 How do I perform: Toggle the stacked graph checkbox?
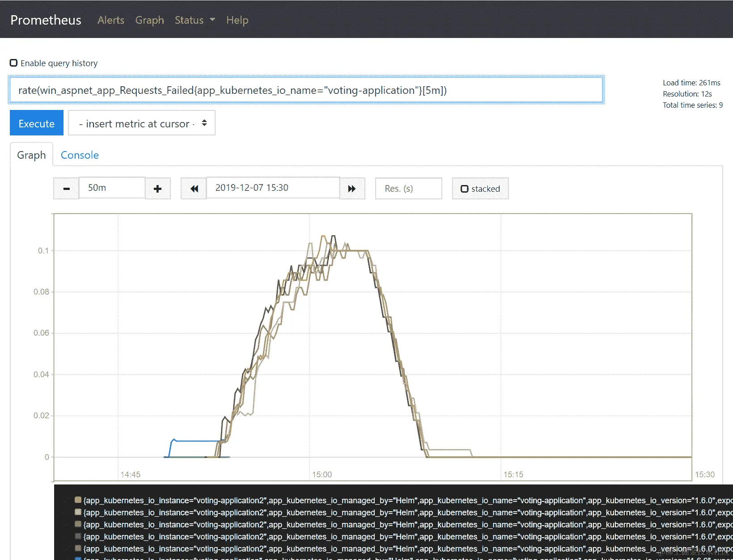click(465, 189)
